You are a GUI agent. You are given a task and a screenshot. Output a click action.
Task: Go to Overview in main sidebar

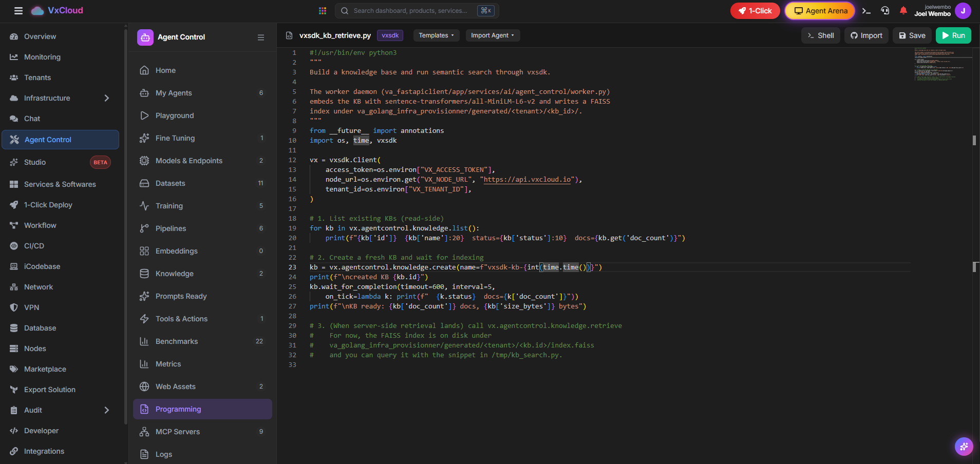(x=62, y=36)
